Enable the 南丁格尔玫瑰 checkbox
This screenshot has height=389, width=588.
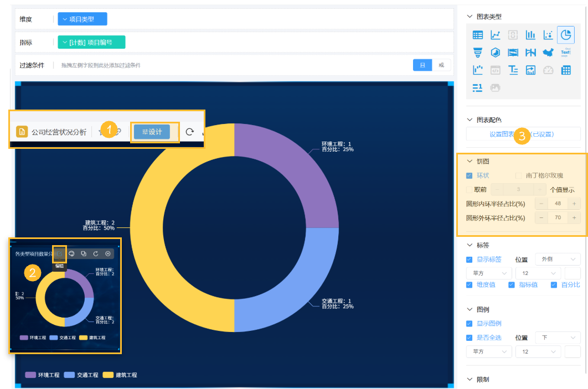518,175
